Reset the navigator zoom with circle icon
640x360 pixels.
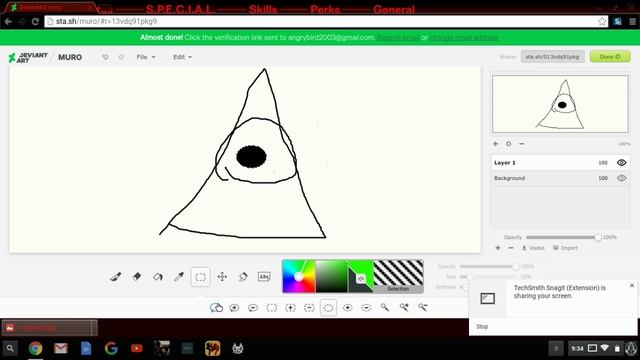click(509, 144)
